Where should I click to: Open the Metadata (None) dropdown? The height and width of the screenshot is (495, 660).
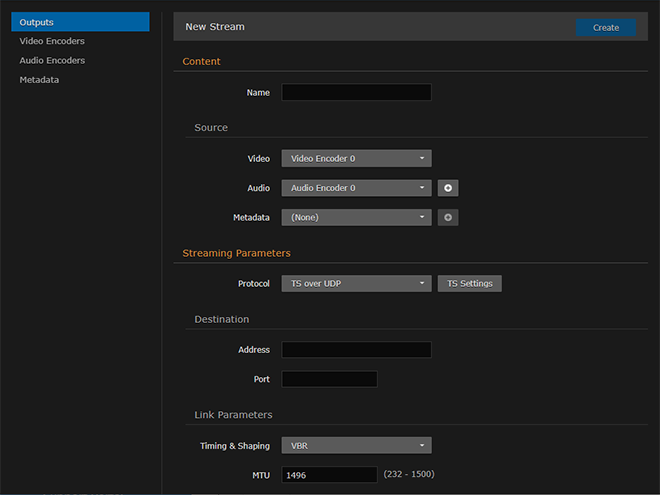point(356,217)
